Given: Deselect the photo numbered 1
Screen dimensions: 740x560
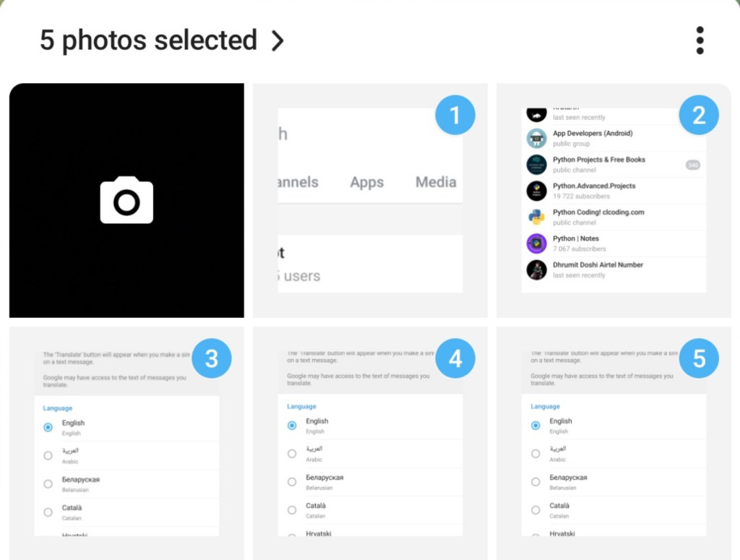Looking at the screenshot, I should (455, 115).
